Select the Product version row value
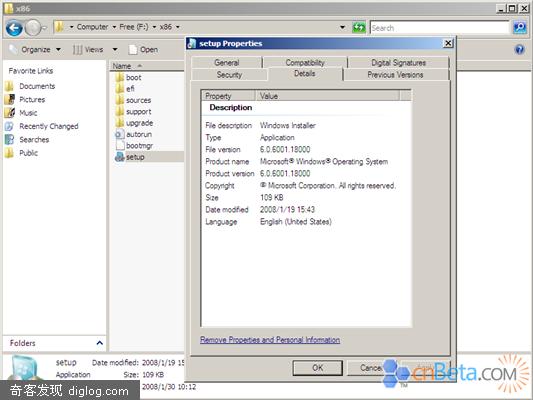Viewport: 533px width, 400px height. pos(285,174)
